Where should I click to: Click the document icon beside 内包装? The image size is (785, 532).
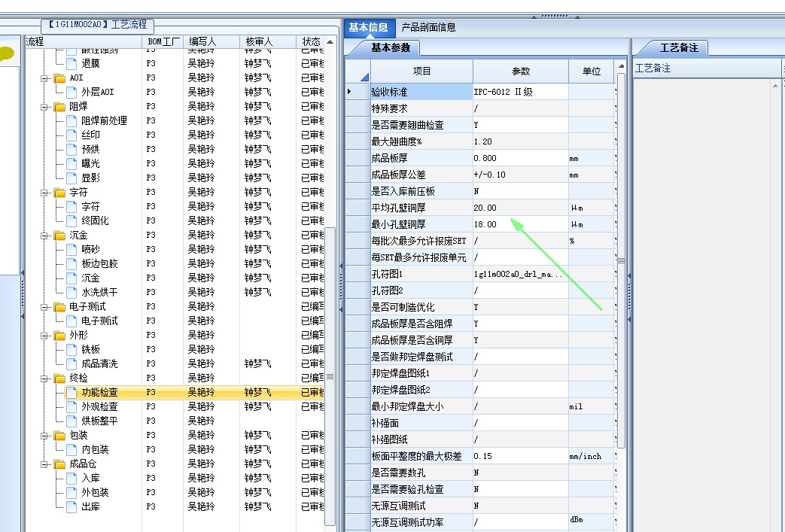(72, 449)
